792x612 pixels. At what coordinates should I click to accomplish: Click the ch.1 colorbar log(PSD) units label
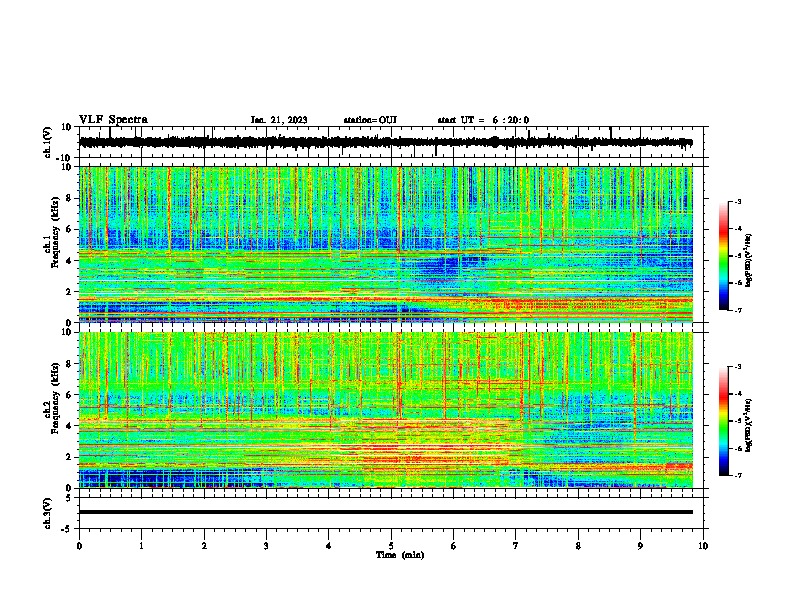point(749,261)
